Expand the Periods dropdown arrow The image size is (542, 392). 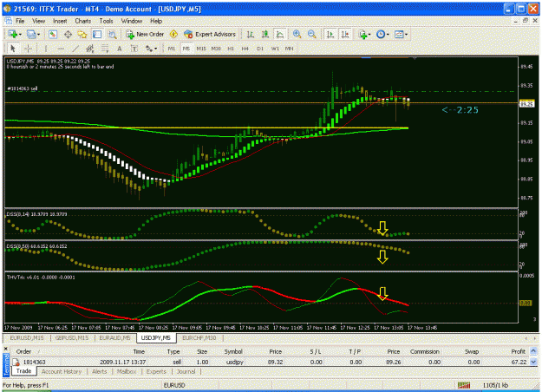pyautogui.click(x=388, y=35)
